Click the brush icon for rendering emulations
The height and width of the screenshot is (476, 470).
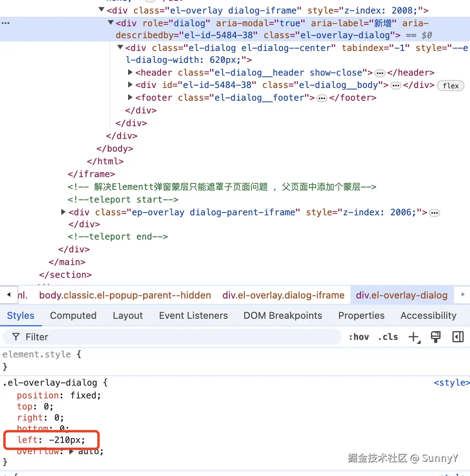(435, 337)
